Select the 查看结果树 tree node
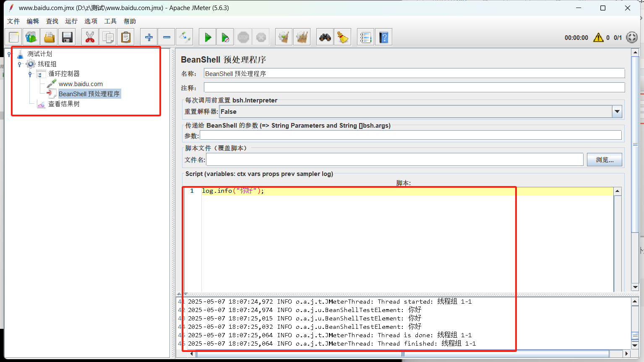The image size is (644, 362). (64, 104)
